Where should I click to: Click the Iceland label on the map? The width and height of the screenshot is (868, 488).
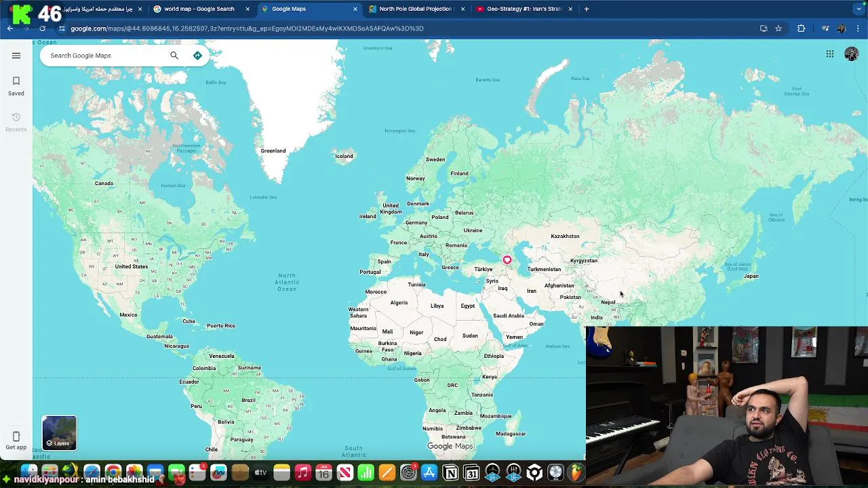[x=344, y=156]
